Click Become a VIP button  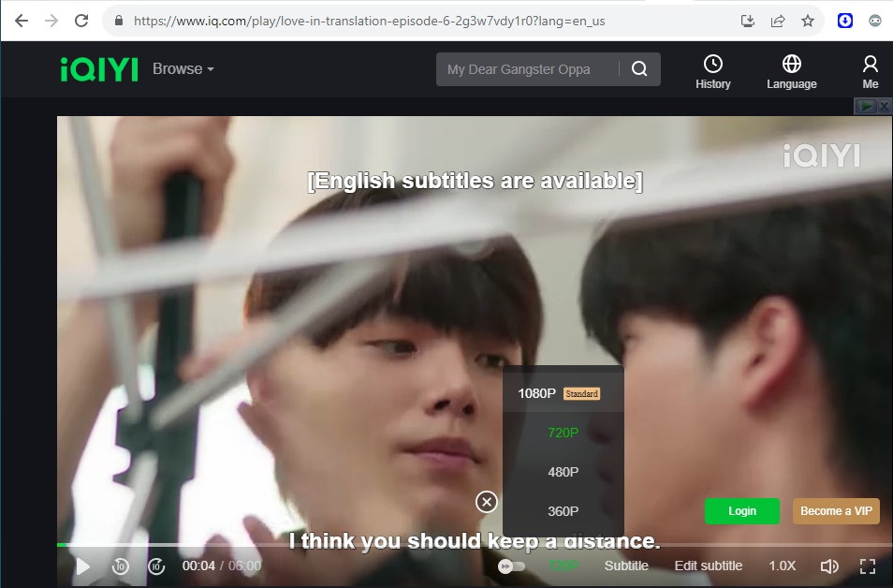click(836, 511)
